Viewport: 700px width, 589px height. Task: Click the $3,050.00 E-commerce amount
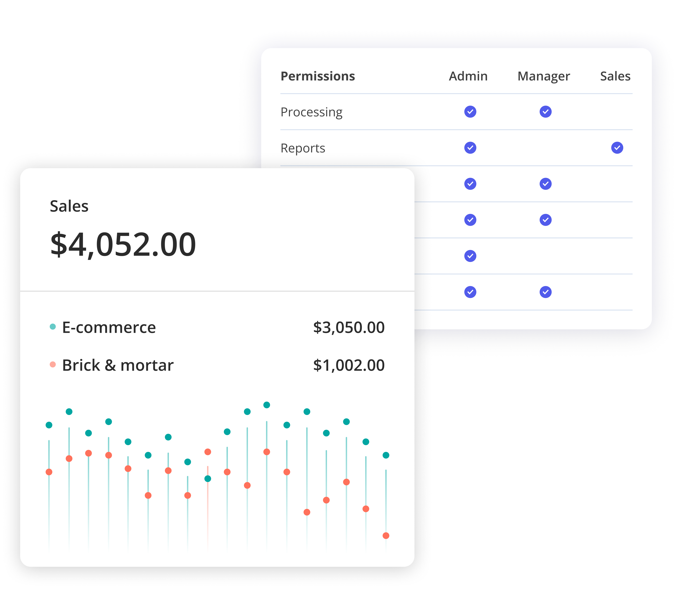[x=349, y=327]
